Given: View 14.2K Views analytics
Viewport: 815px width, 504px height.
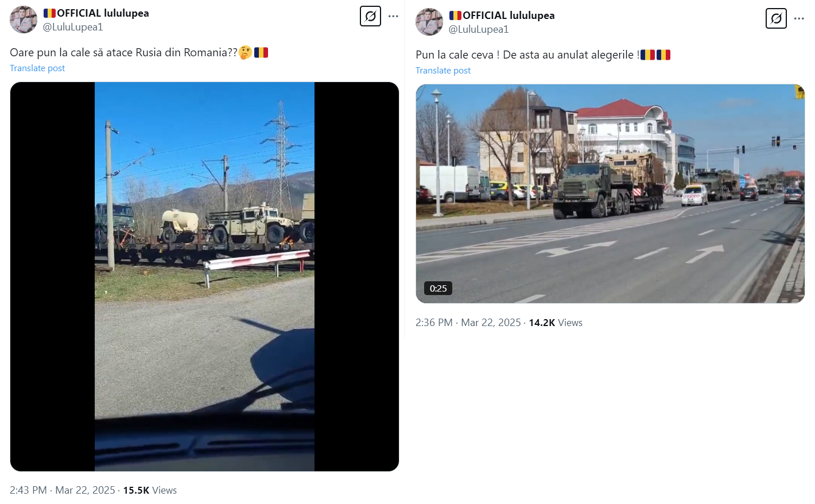Looking at the screenshot, I should tap(556, 323).
